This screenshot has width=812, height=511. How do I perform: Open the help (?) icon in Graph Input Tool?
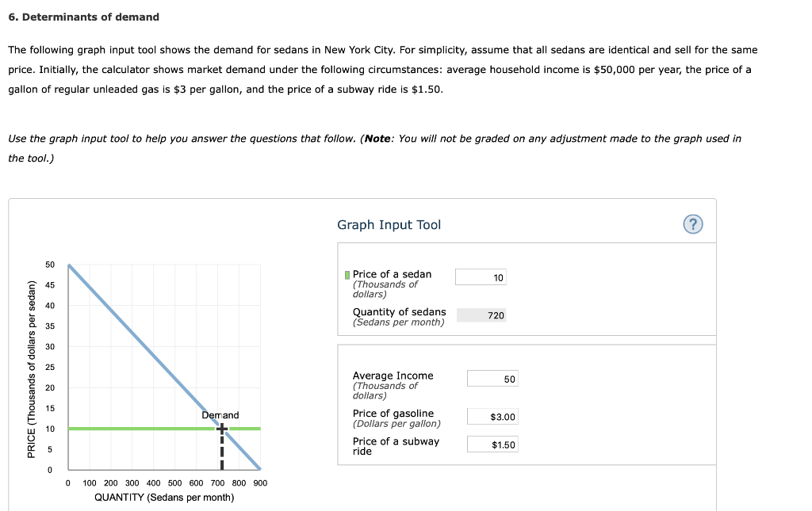(692, 224)
